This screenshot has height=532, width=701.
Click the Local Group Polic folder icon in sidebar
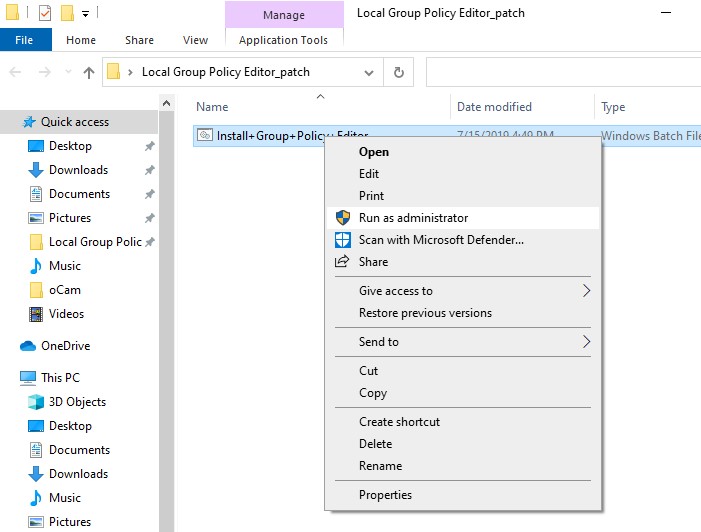click(x=36, y=242)
